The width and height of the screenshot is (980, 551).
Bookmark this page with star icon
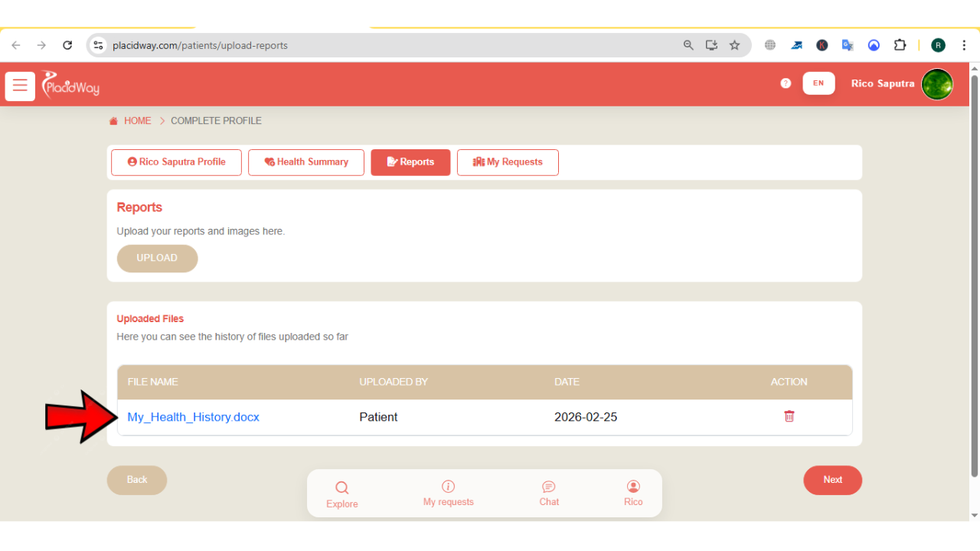click(x=734, y=45)
